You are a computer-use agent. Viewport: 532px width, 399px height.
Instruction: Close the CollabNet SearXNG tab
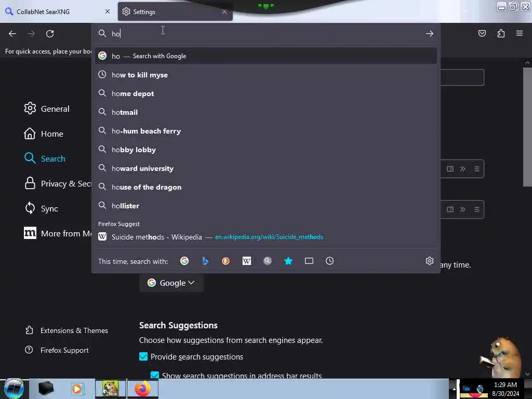coord(108,11)
